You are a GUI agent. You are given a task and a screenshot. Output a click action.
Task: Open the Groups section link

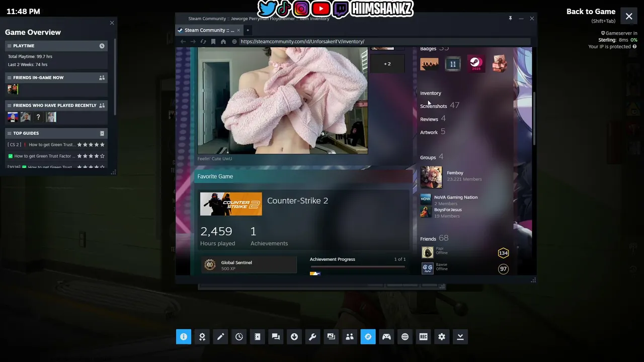coord(432,157)
